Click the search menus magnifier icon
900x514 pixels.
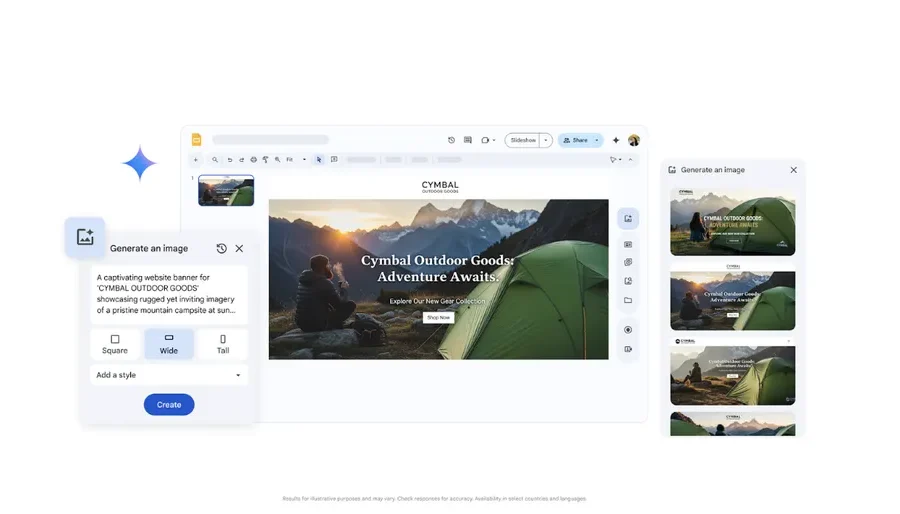pos(215,159)
